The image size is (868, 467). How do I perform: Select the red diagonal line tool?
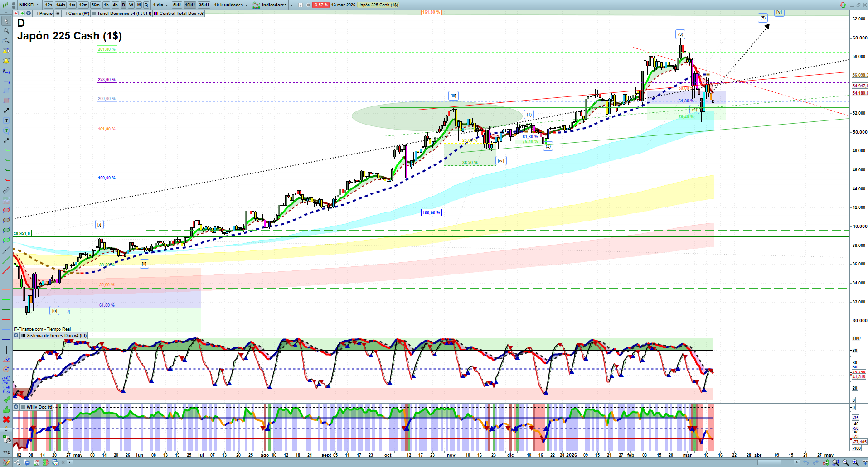tap(6, 270)
